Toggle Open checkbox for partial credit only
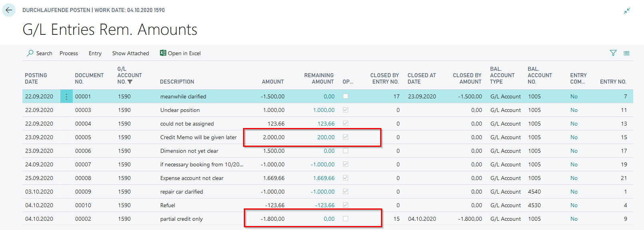The width and height of the screenshot is (644, 230). (346, 219)
